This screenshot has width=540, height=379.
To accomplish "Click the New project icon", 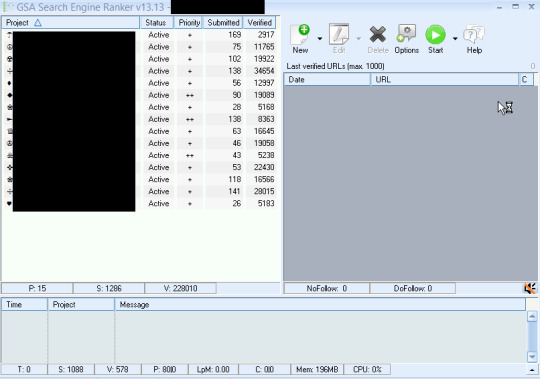I will point(300,34).
